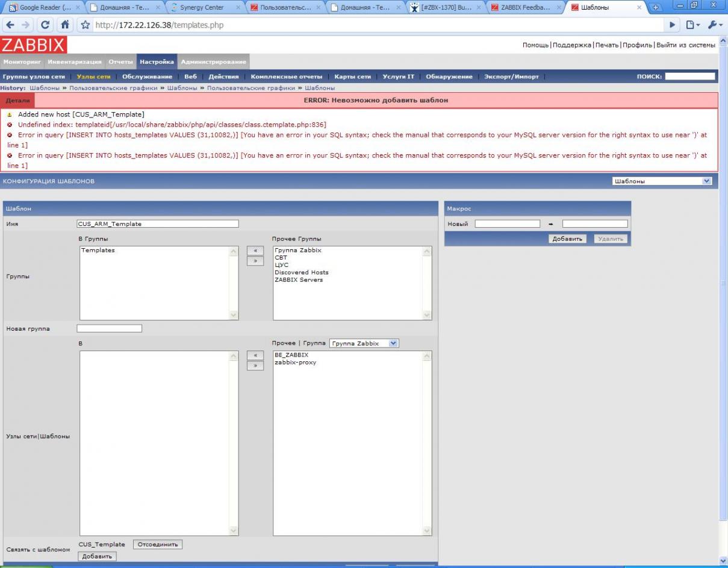Image resolution: width=728 pixels, height=568 pixels.
Task: Select Templates in В Группы list
Action: [98, 250]
